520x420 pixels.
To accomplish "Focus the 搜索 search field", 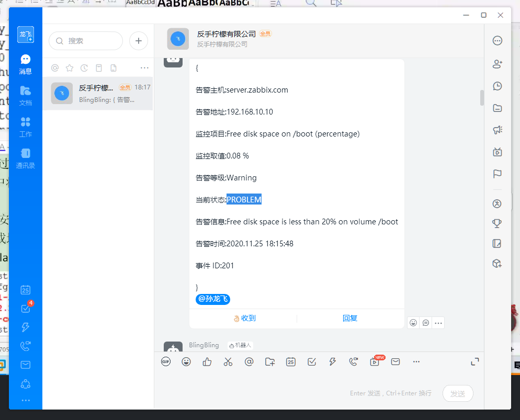I will (86, 41).
